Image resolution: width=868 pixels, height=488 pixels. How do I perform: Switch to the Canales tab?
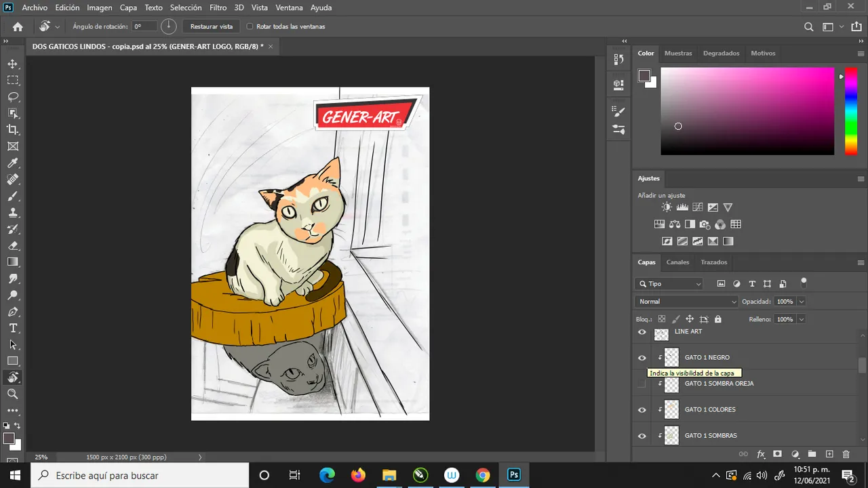click(x=677, y=262)
